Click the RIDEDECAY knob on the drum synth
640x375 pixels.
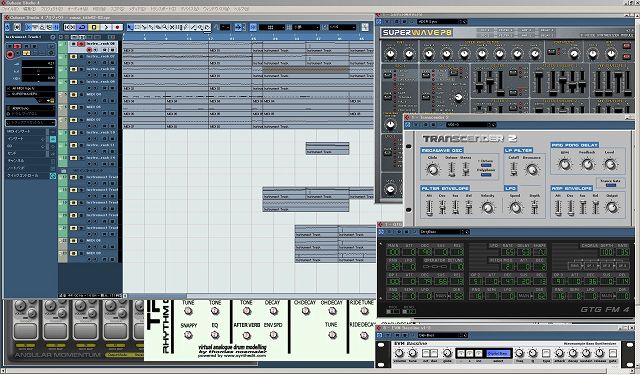click(x=364, y=335)
